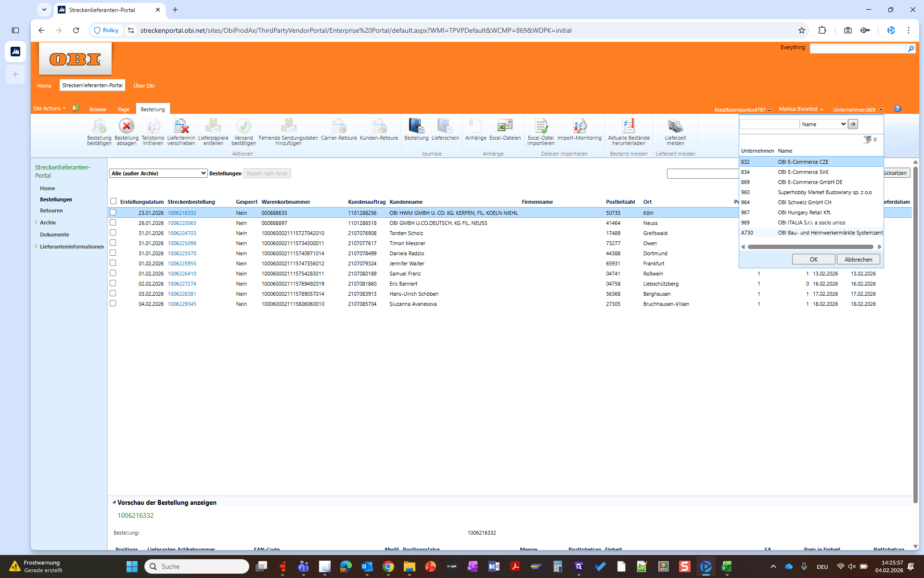Select checkbox for order 1006225099
This screenshot has height=578, width=924.
coord(113,243)
